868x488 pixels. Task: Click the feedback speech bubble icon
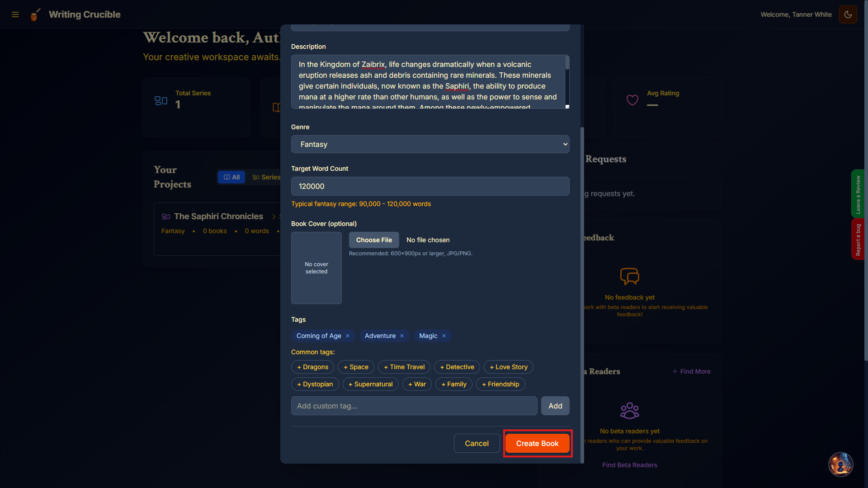point(629,276)
